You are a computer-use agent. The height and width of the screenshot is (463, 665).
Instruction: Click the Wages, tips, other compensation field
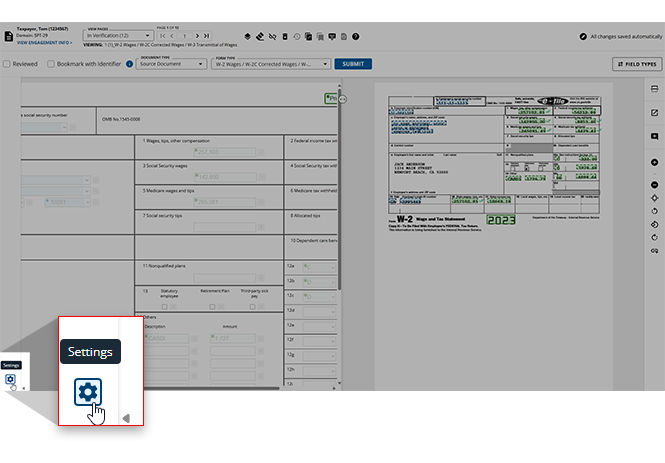tap(225, 151)
